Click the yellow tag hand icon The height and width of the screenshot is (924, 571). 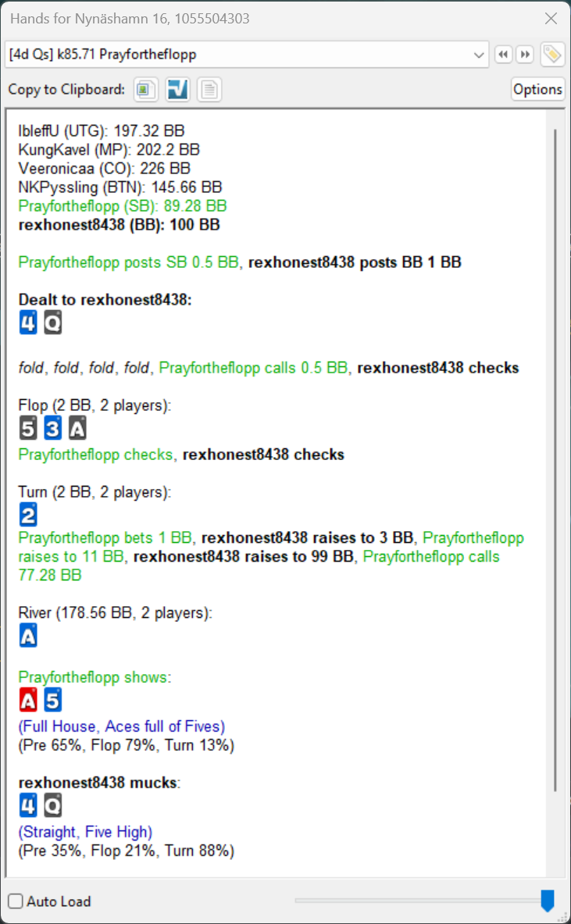(551, 55)
